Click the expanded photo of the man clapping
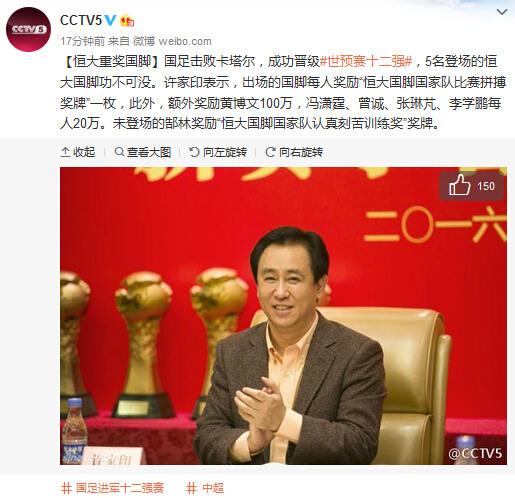 click(x=283, y=316)
